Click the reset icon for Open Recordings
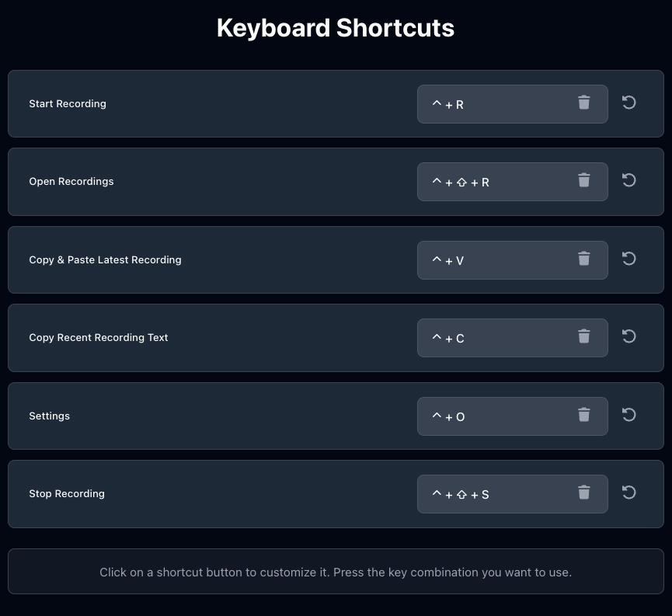Image resolution: width=672 pixels, height=616 pixels. click(628, 180)
